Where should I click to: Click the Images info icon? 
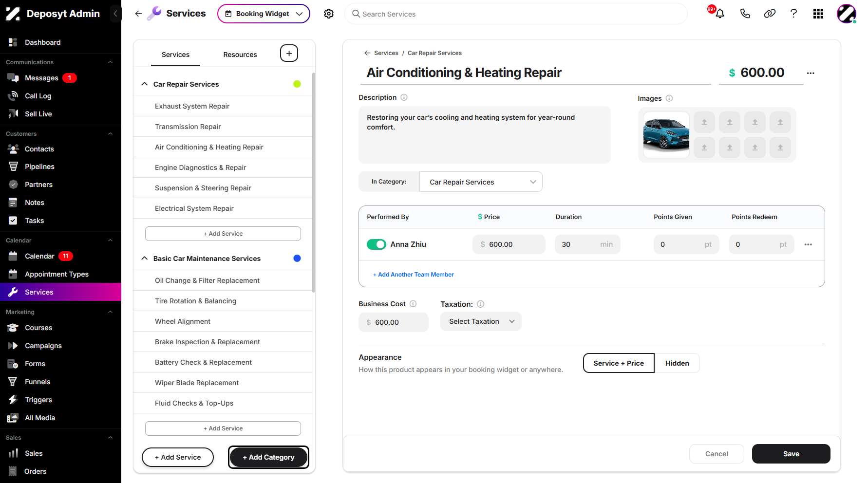tap(669, 98)
